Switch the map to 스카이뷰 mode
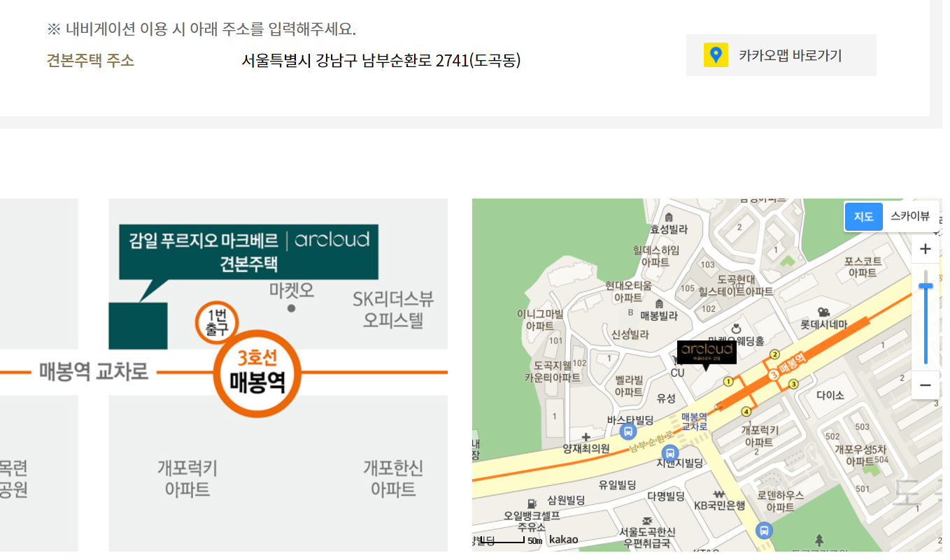This screenshot has width=950, height=560. pos(910,217)
